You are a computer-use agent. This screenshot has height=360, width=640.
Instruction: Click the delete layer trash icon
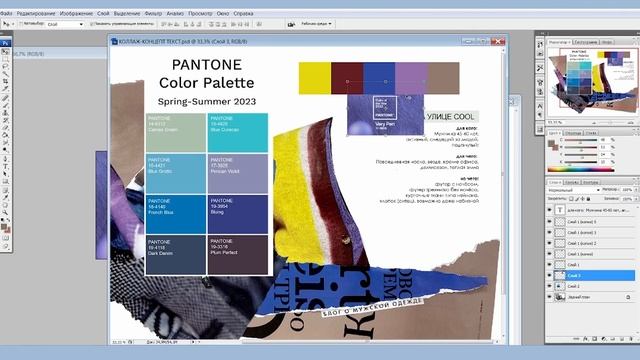(631, 339)
